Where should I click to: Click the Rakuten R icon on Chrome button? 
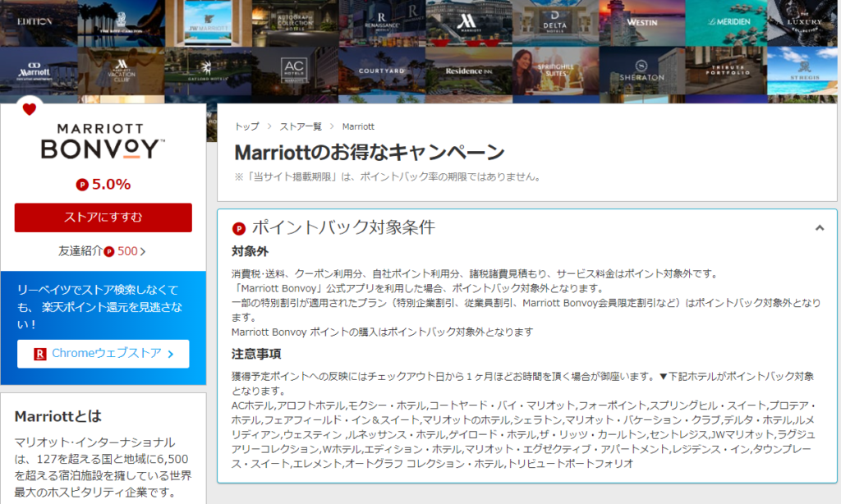pyautogui.click(x=39, y=354)
